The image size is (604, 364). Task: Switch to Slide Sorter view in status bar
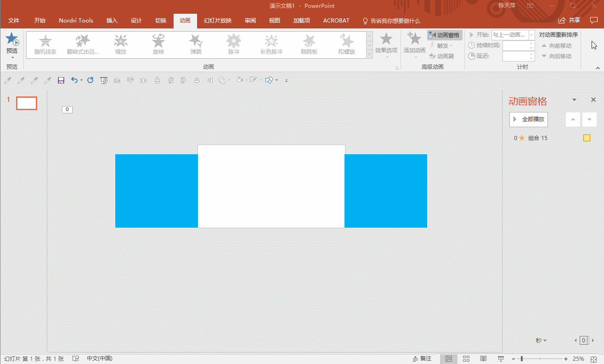point(466,358)
